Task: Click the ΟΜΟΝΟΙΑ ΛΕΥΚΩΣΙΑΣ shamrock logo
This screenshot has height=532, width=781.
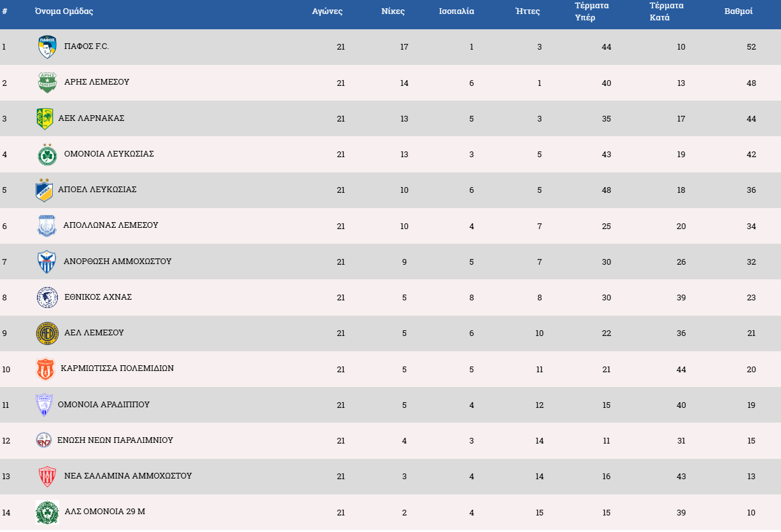Action: pyautogui.click(x=47, y=155)
